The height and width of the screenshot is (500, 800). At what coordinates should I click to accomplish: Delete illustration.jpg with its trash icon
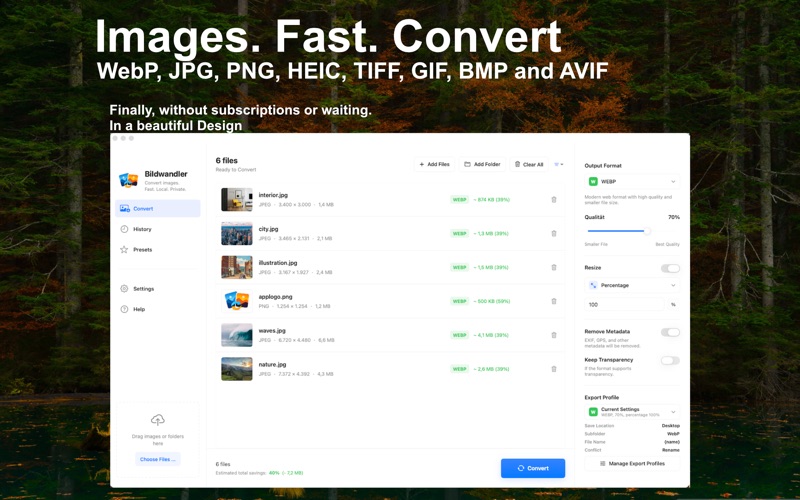pos(554,267)
